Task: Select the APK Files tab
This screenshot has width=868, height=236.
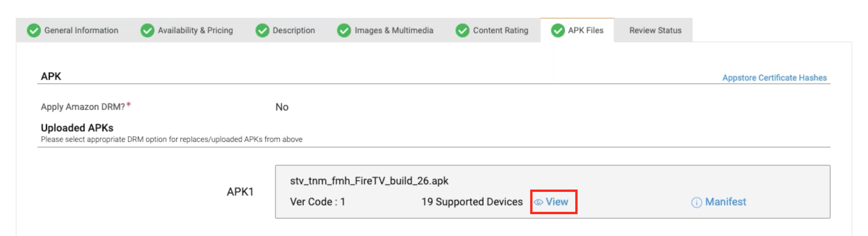Action: 577,30
